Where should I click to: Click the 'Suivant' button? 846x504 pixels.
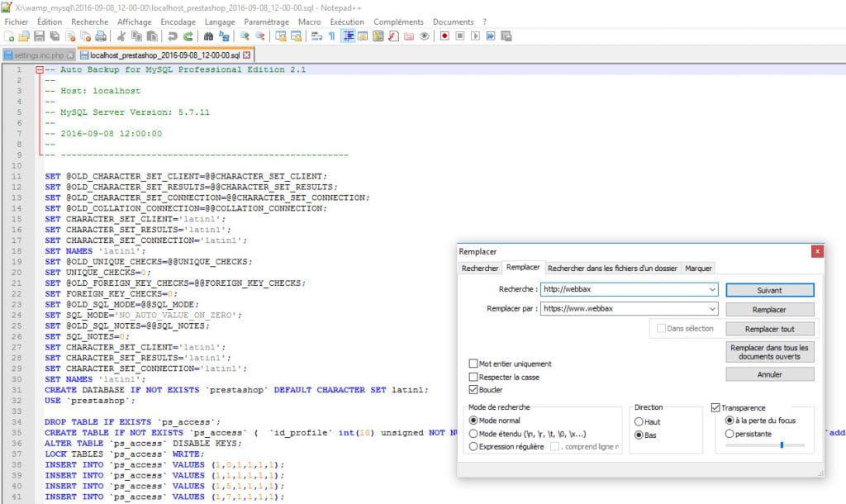[769, 290]
